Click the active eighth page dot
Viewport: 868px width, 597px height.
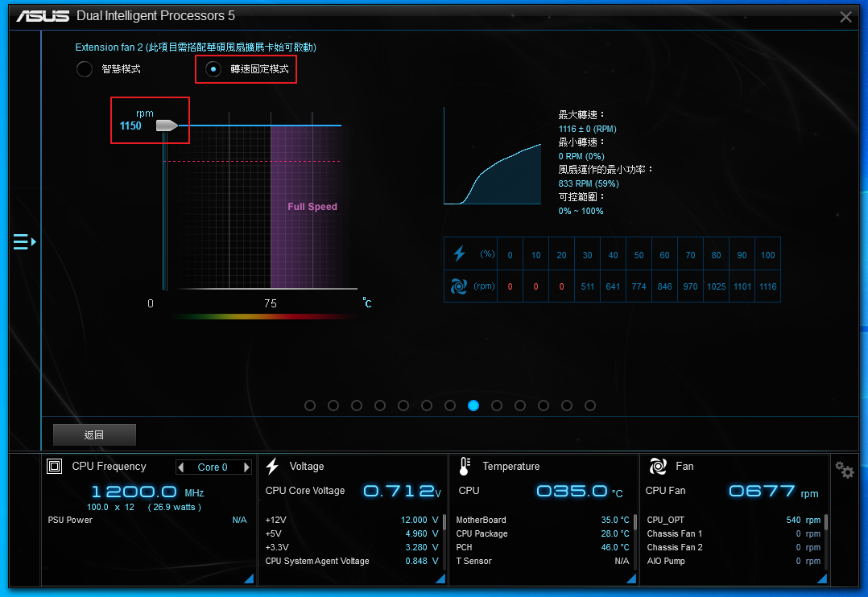pos(473,406)
